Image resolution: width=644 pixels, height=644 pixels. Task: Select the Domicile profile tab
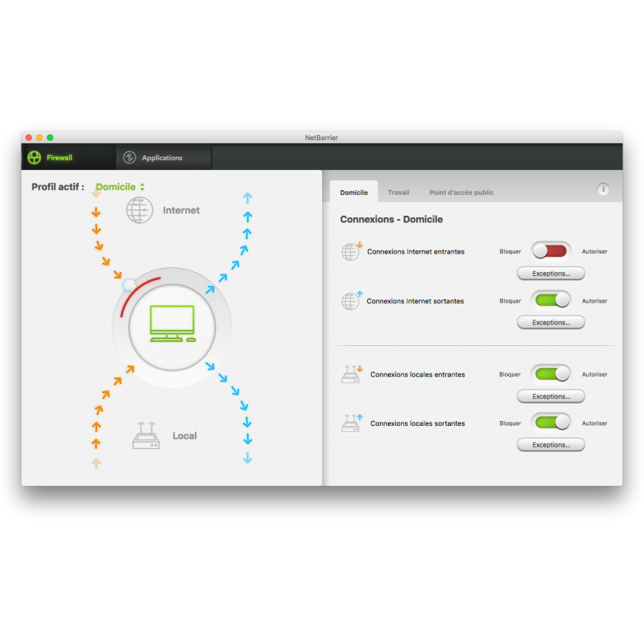pos(353,192)
